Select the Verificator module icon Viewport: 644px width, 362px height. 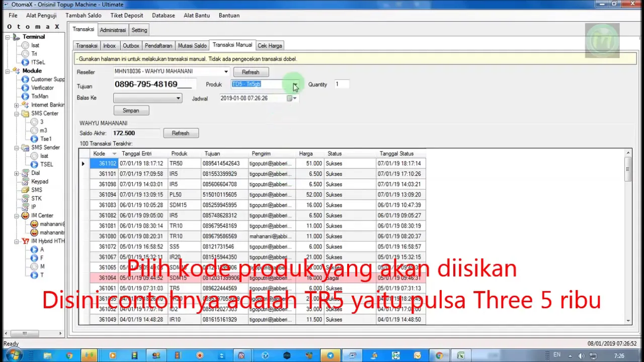click(26, 88)
